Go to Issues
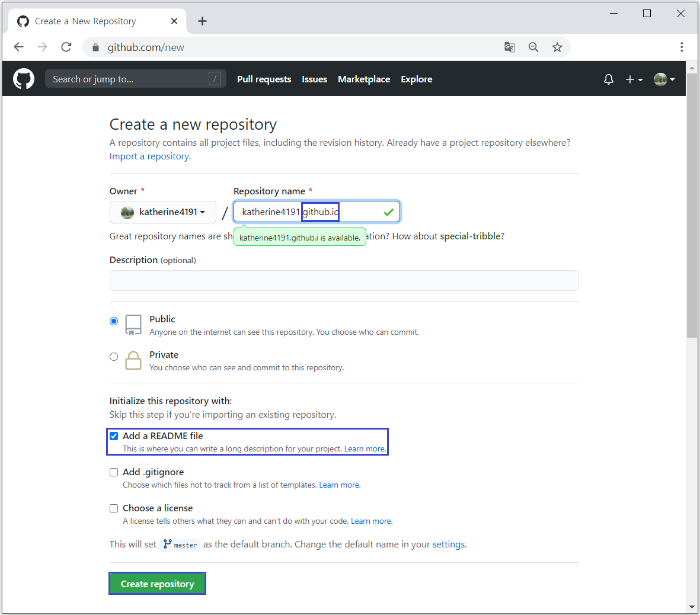The image size is (700, 615). [x=314, y=79]
